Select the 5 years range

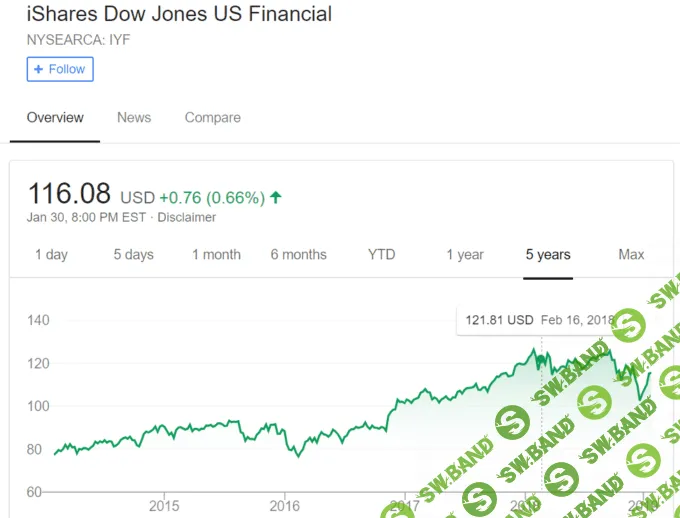(548, 254)
